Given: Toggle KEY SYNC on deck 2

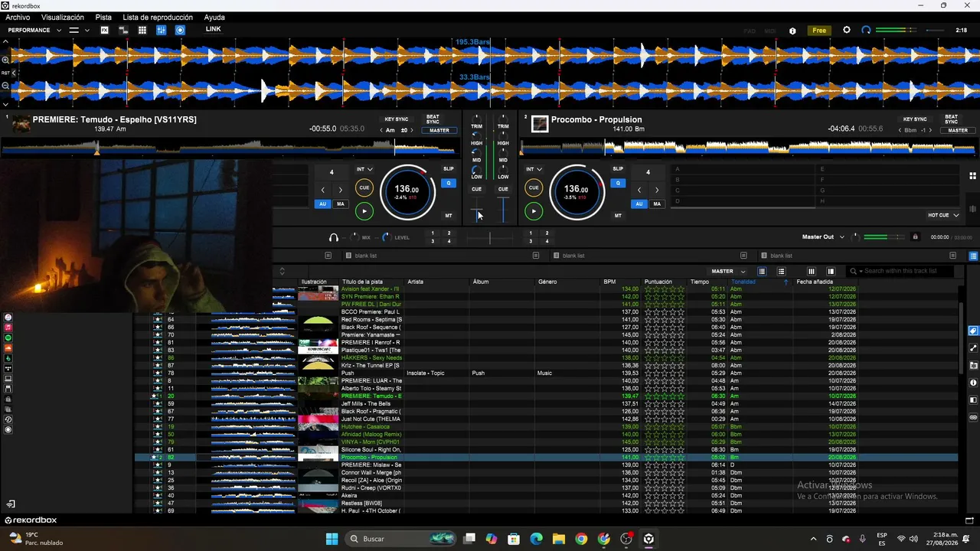Looking at the screenshot, I should [915, 119].
